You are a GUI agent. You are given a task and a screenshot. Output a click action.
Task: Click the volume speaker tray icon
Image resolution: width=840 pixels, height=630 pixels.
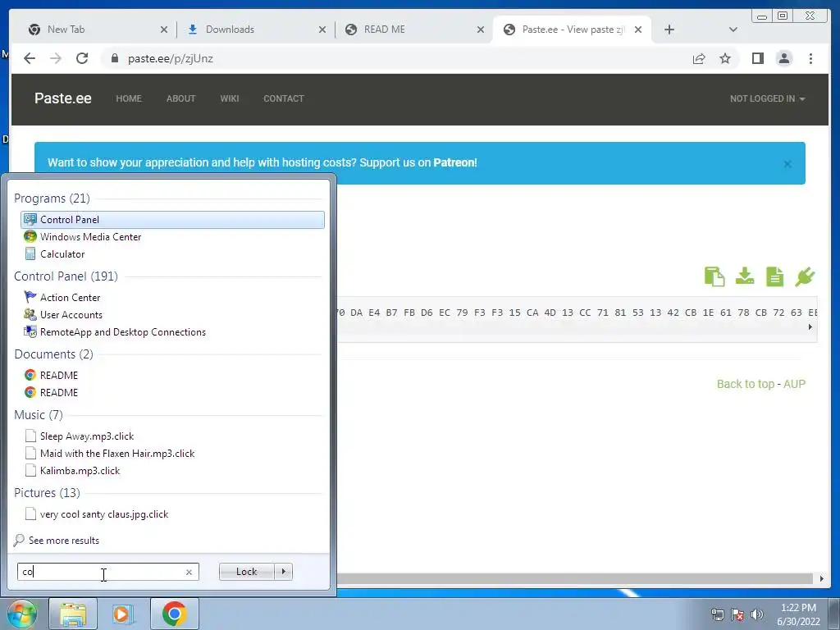click(x=757, y=614)
